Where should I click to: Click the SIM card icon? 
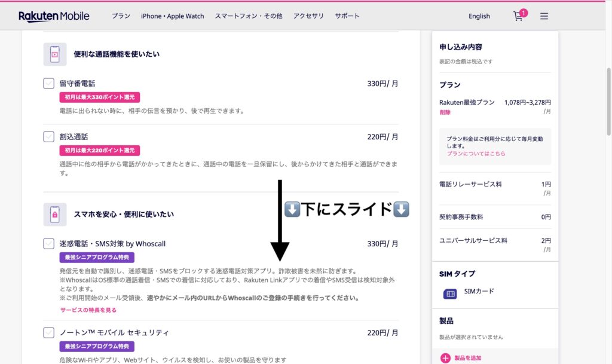[x=450, y=294]
